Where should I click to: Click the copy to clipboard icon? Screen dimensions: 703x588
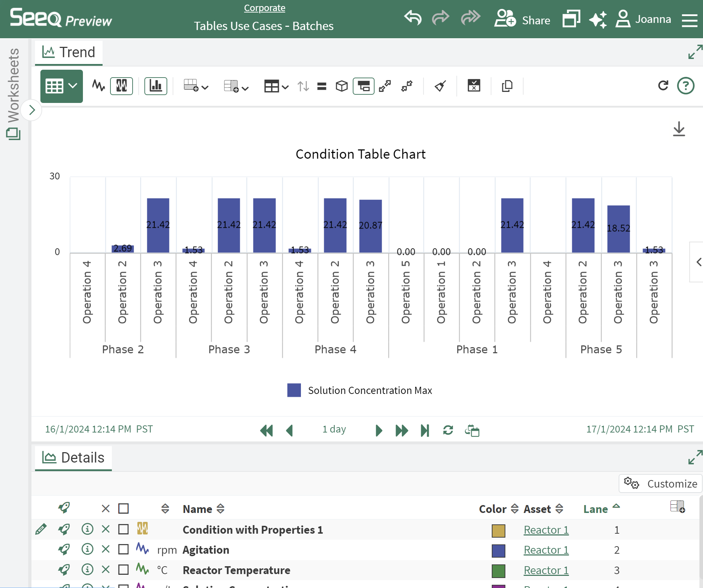point(507,86)
